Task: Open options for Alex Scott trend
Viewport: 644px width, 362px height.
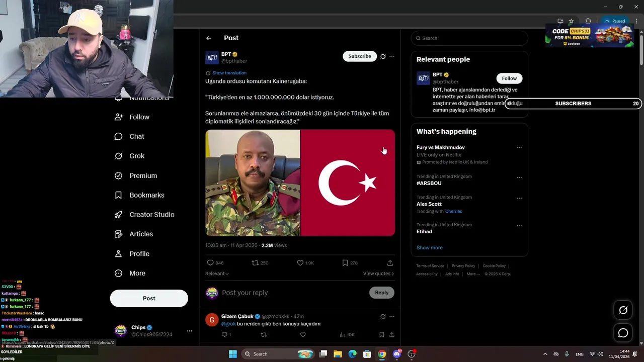Action: point(519,198)
